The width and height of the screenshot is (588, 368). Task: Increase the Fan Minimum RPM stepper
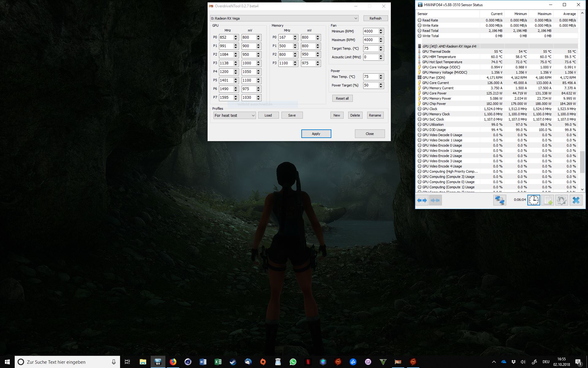(381, 30)
